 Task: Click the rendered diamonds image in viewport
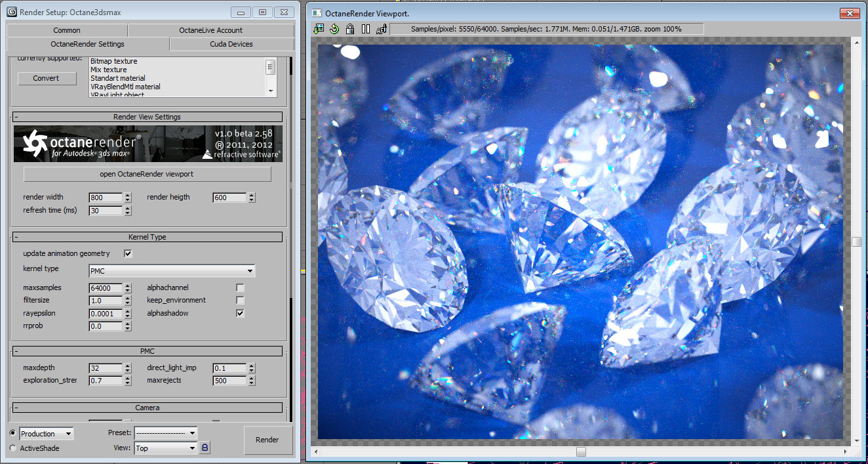coord(580,242)
